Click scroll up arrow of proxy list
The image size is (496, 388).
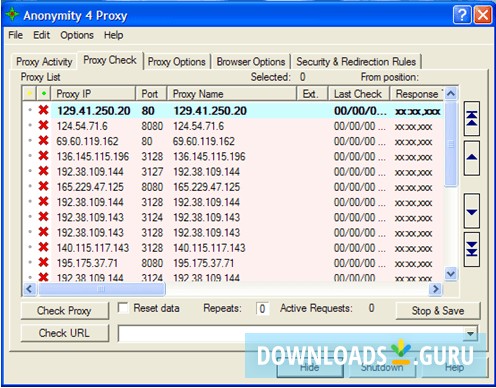[451, 93]
